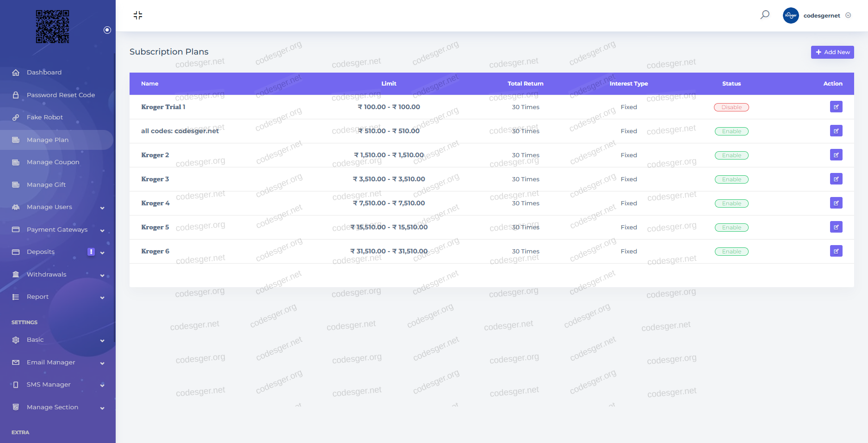
Task: Click the Kroger profile avatar
Action: (x=791, y=15)
